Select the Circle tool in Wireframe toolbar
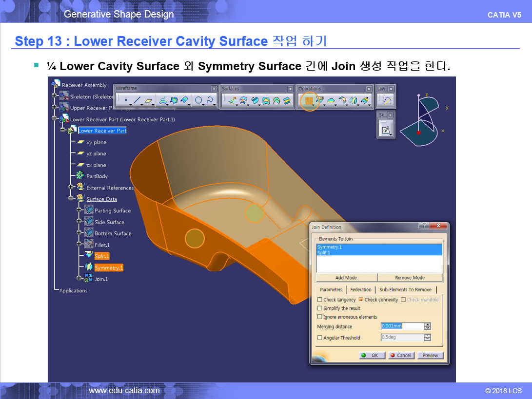Viewport: 532px width, 399px height. pos(198,101)
